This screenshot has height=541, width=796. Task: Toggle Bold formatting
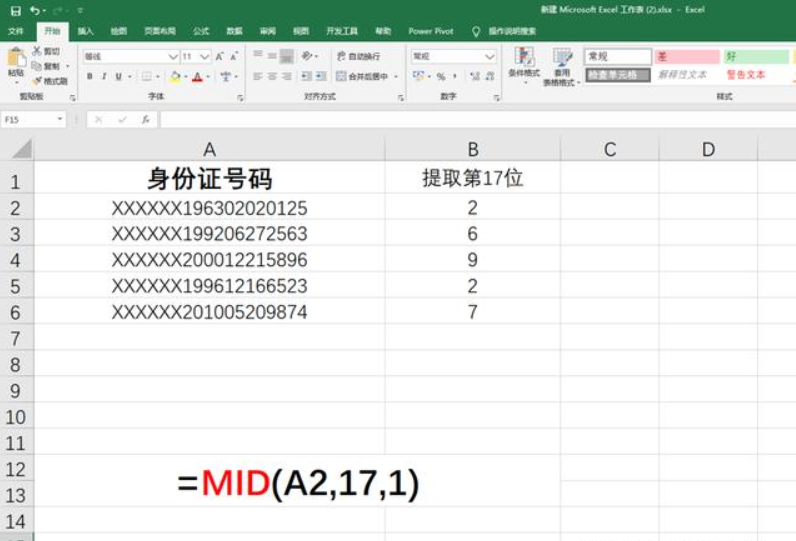89,77
